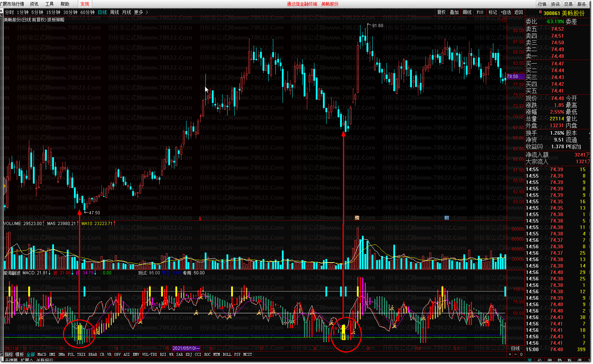
Task: Click the stock code 300861 美畅股份
Action: [x=564, y=13]
